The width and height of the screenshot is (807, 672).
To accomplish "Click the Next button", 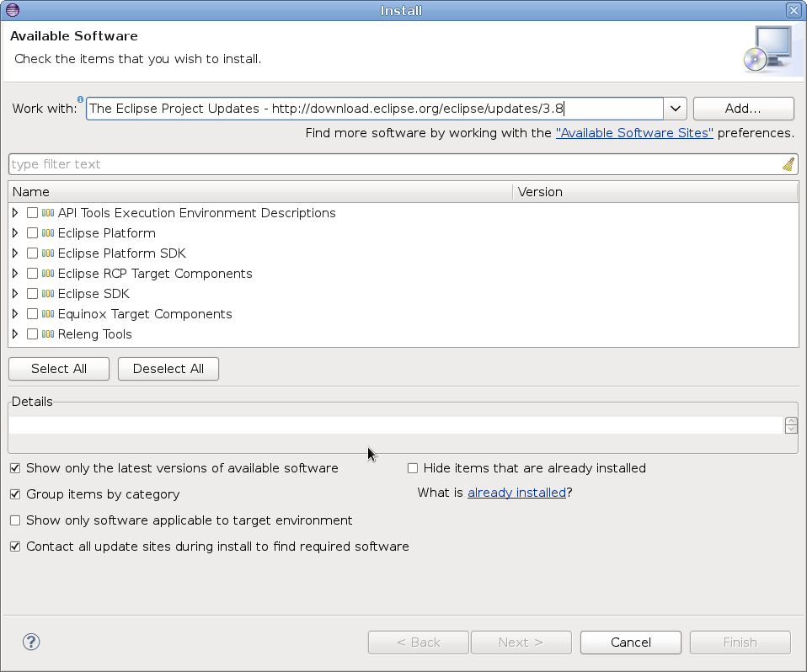I will pos(521,643).
